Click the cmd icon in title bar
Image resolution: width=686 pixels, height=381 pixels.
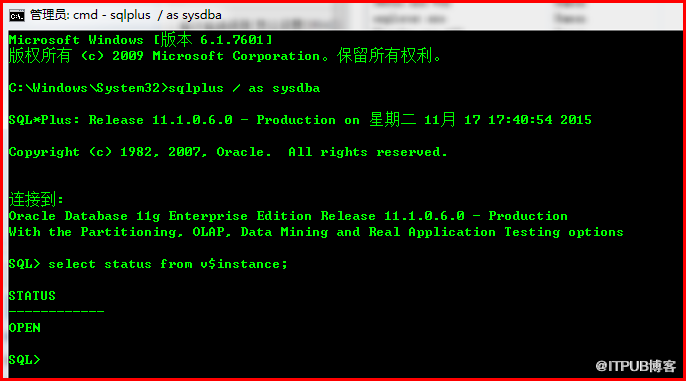[17, 15]
